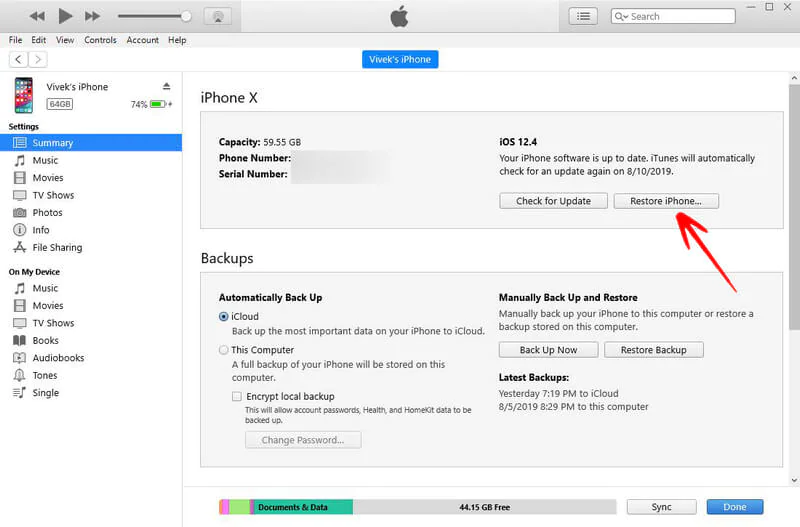Select Summary in the Settings sidebar
Screen dimensions: 800x527
pos(91,143)
